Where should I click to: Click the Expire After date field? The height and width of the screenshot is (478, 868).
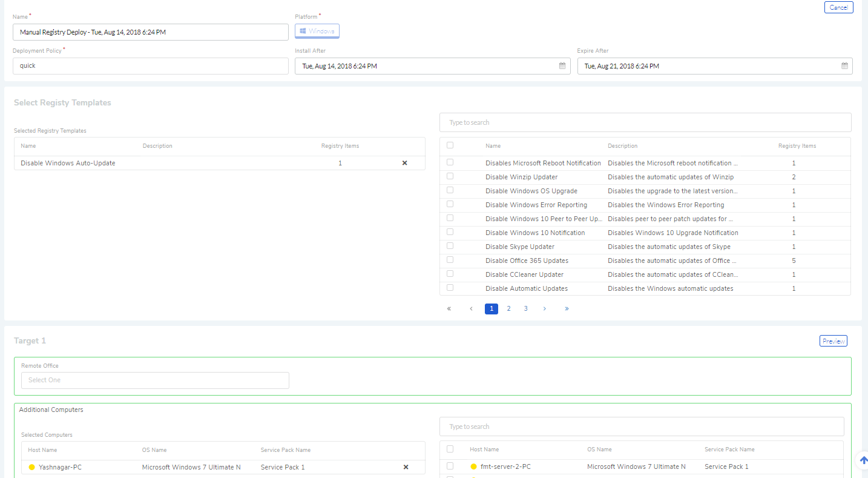tap(715, 66)
